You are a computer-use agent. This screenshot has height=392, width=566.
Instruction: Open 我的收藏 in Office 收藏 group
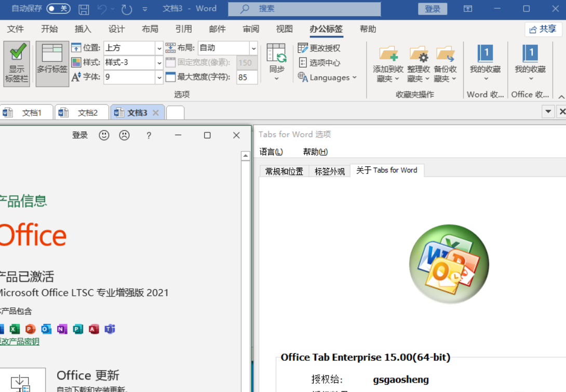tap(530, 63)
